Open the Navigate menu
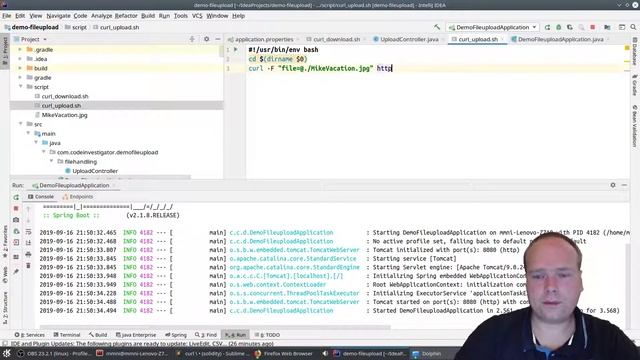Viewport: 640px width, 360px height. tap(58, 16)
